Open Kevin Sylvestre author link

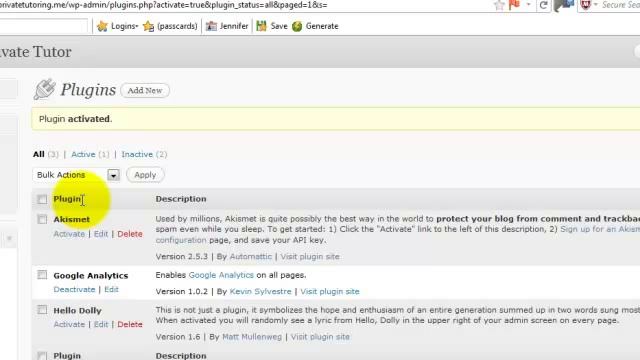click(x=260, y=291)
